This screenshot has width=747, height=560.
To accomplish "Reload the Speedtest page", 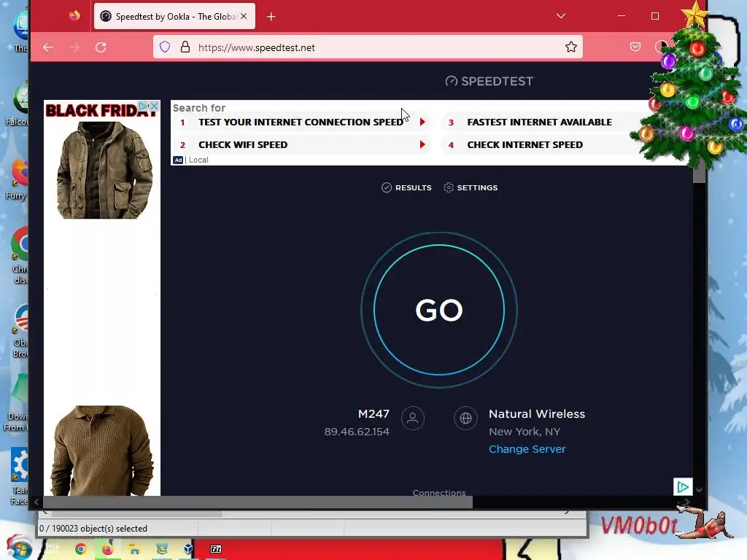I will (101, 47).
